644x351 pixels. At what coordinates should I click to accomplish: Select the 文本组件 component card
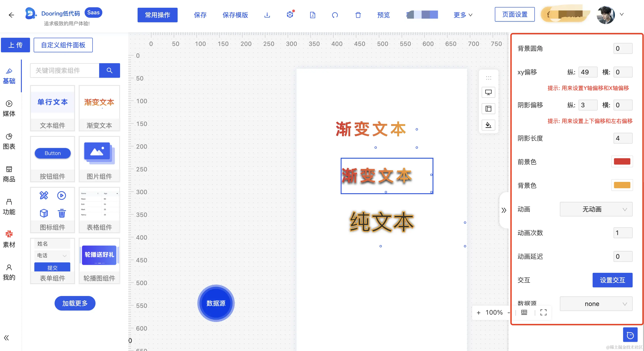tap(53, 108)
